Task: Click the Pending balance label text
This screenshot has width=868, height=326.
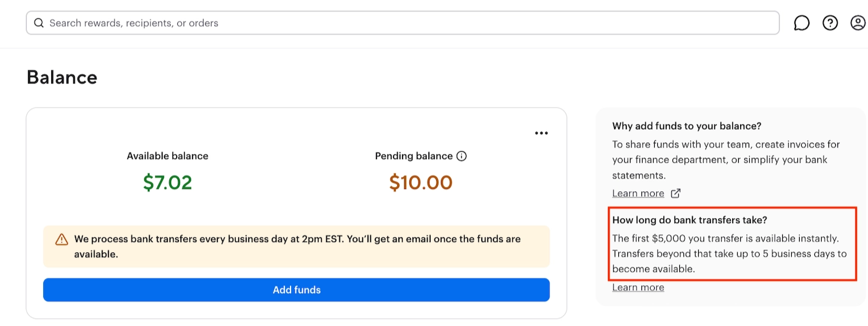Action: click(414, 156)
